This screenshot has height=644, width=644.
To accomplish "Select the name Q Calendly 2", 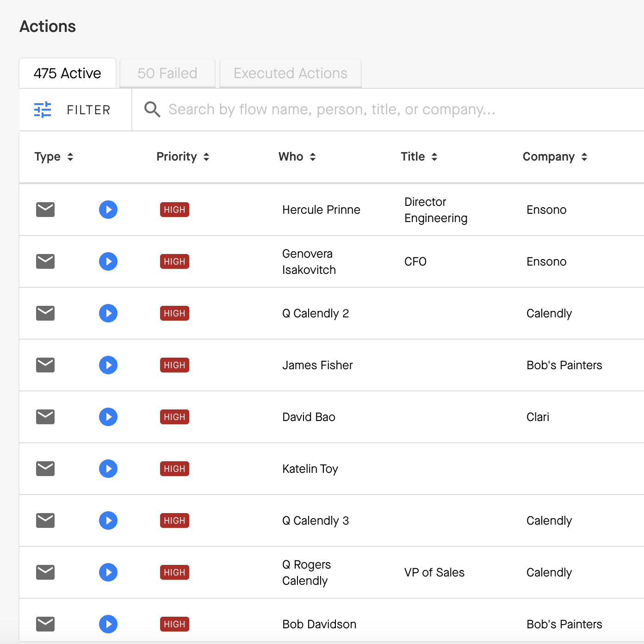I will [x=316, y=313].
